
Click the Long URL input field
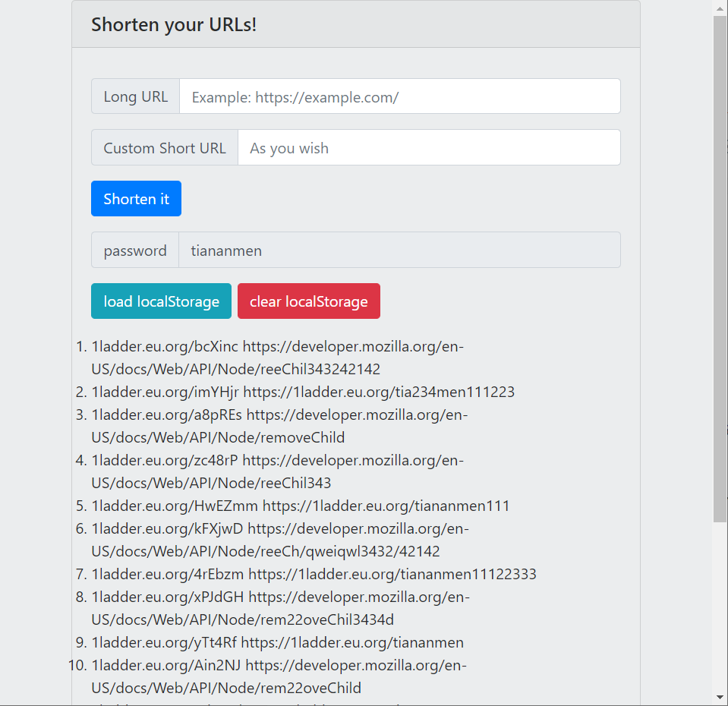point(399,96)
